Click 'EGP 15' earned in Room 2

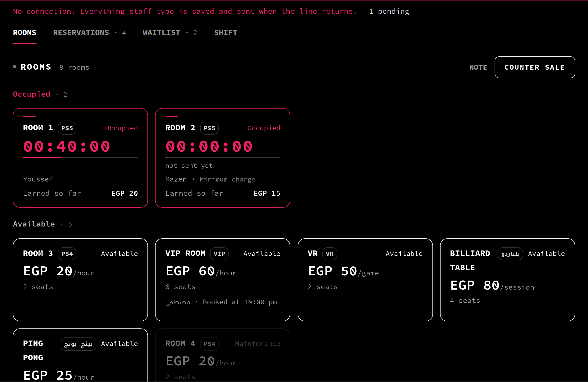pos(267,193)
